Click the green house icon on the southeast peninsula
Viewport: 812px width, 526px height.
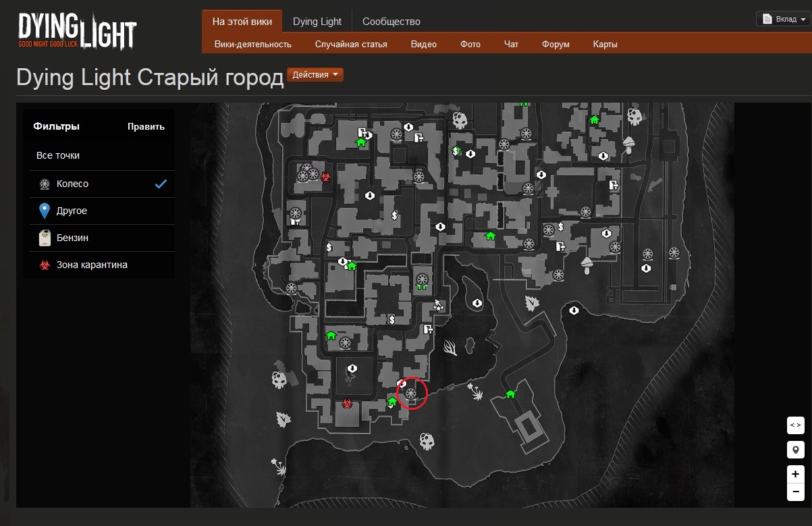[511, 394]
